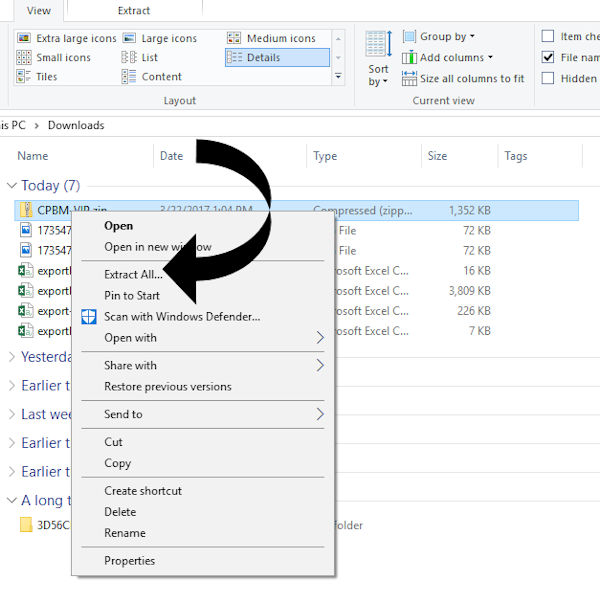Viewport: 600px width, 603px height.
Task: Select Content layout
Action: point(152,77)
